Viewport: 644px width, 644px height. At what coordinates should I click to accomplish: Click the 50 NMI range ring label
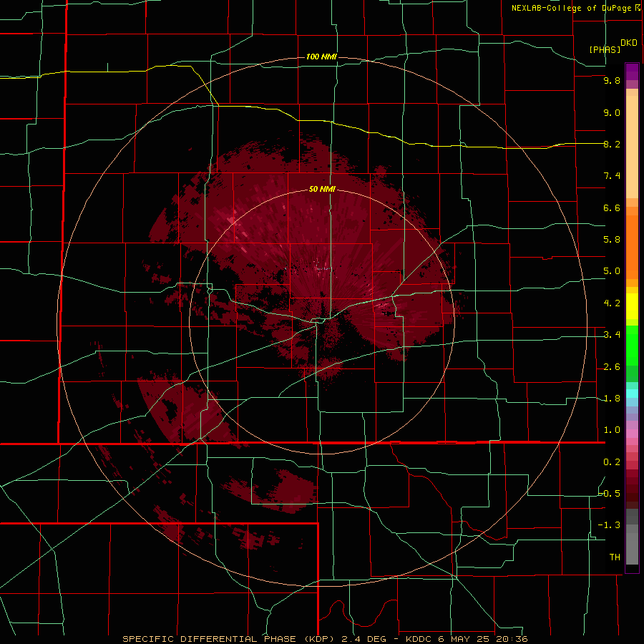322,189
